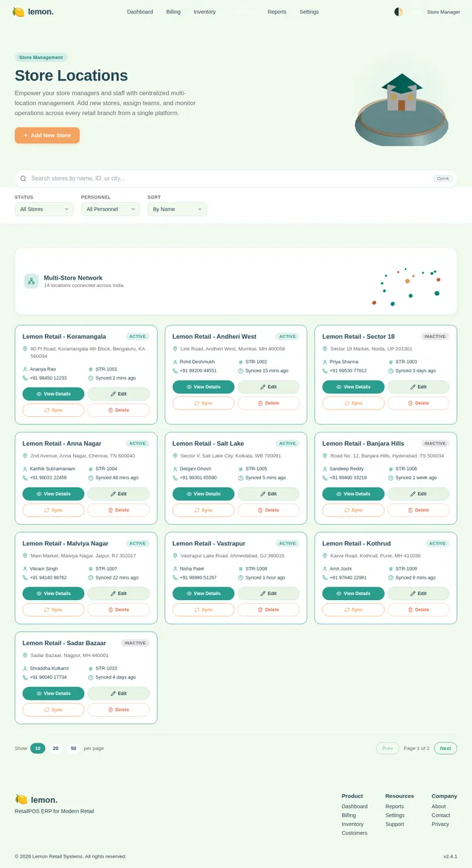This screenshot has width=472, height=868.
Task: Open the Dashboard nav item
Action: click(140, 12)
